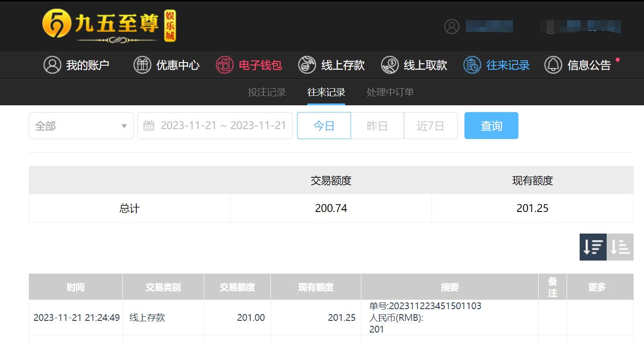This screenshot has height=342, width=644.
Task: Switch to the 处理中订单 tab
Action: point(390,92)
